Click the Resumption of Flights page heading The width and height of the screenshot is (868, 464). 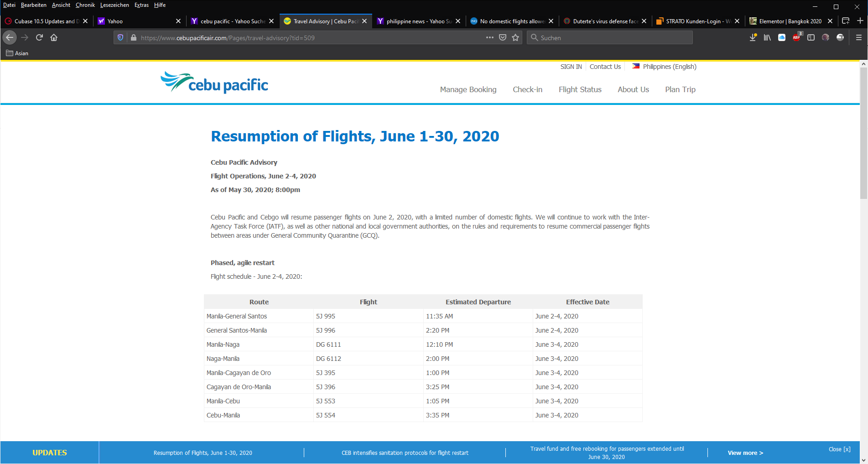click(x=355, y=136)
